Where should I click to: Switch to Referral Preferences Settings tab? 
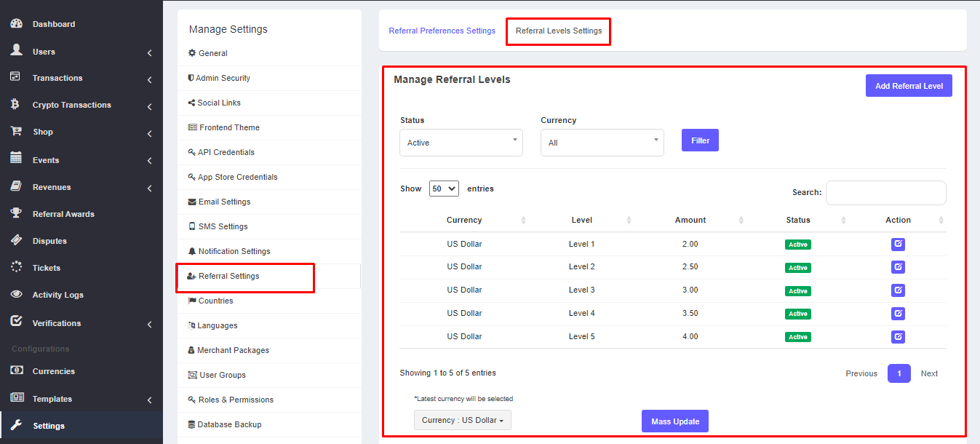pyautogui.click(x=442, y=31)
